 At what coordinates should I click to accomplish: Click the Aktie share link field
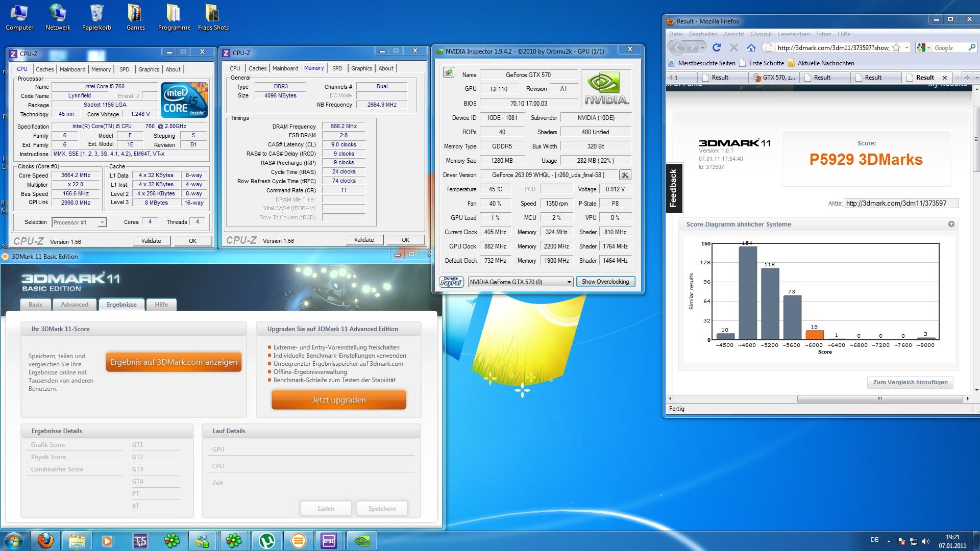[901, 203]
